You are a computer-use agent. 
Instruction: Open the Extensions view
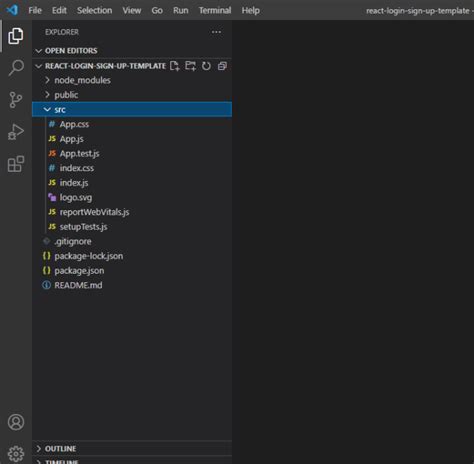point(16,164)
